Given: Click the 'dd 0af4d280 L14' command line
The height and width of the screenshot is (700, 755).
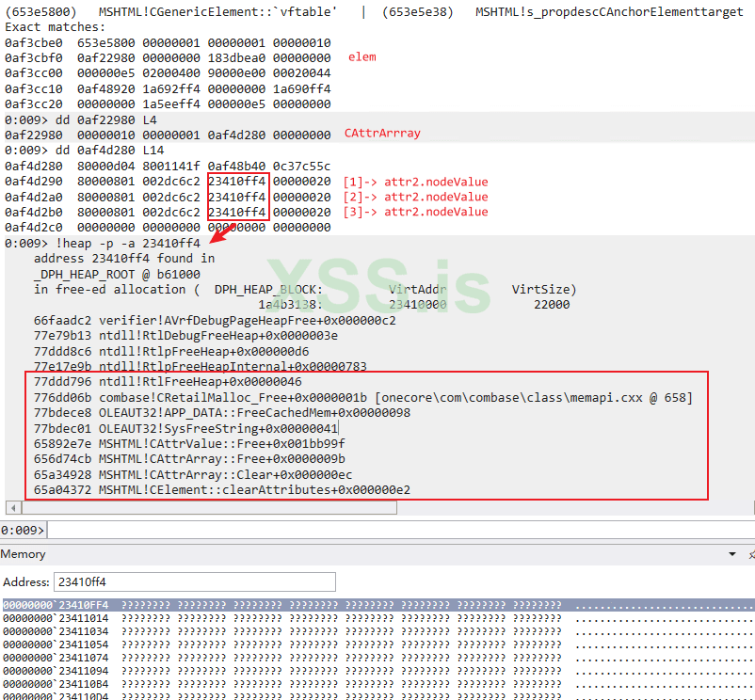Looking at the screenshot, I should click(x=109, y=151).
